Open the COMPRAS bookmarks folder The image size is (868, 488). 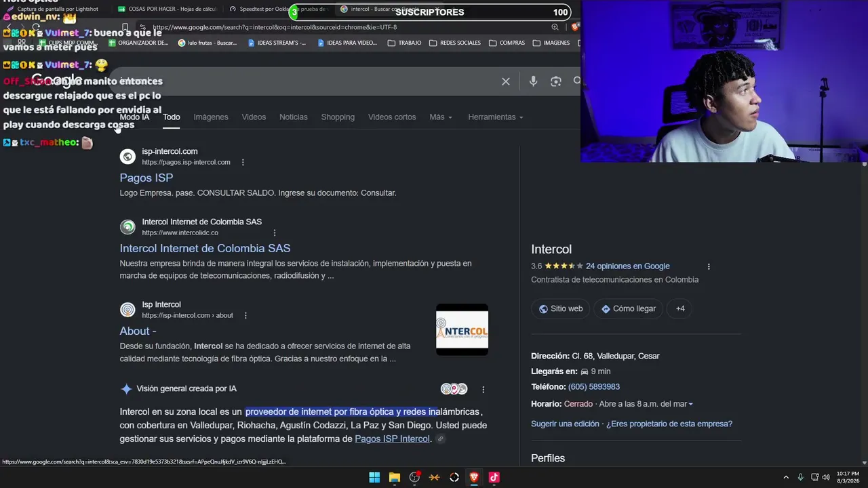click(507, 43)
